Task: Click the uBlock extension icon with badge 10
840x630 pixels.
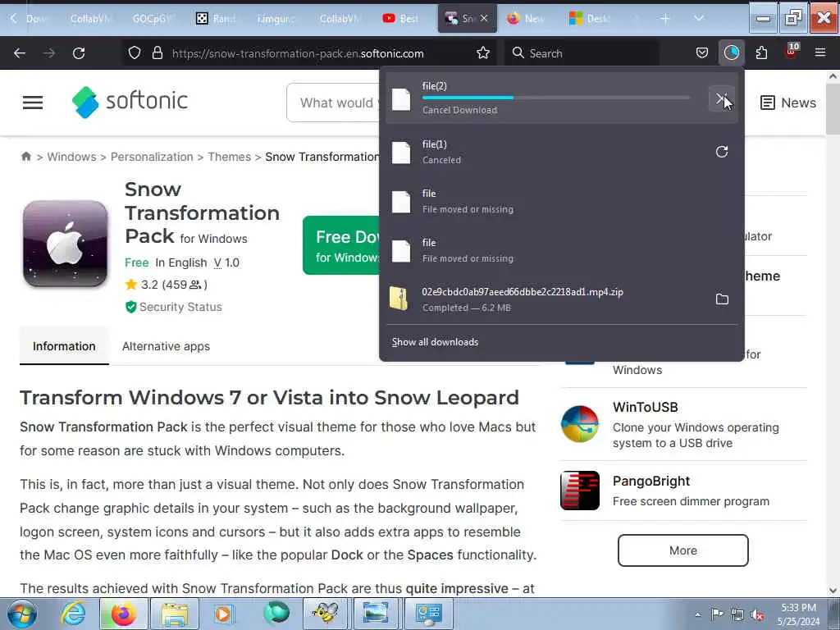Action: pos(792,52)
